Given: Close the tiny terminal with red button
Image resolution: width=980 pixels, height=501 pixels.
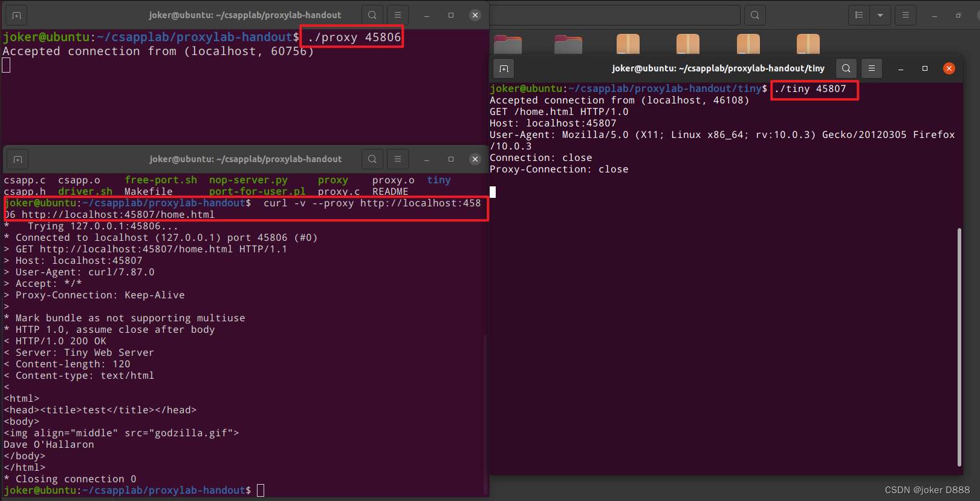Looking at the screenshot, I should (949, 68).
